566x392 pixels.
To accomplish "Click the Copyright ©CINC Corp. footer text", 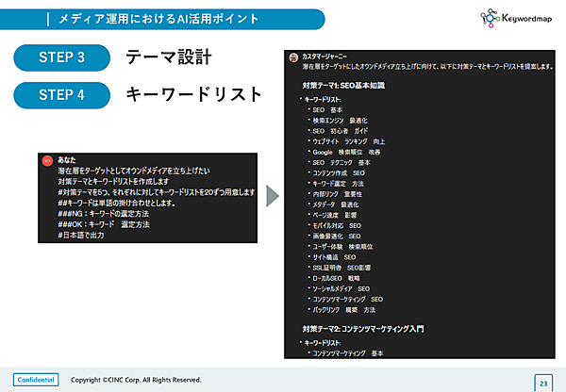I will tap(137, 379).
